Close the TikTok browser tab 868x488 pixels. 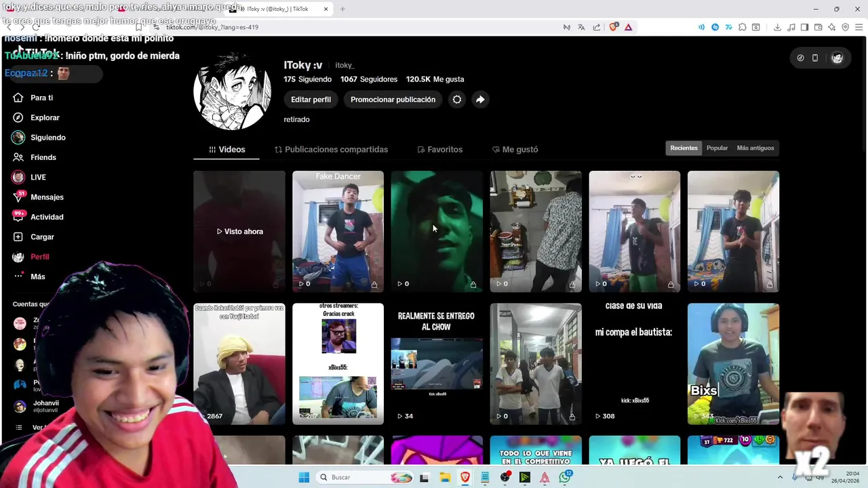[x=326, y=9]
